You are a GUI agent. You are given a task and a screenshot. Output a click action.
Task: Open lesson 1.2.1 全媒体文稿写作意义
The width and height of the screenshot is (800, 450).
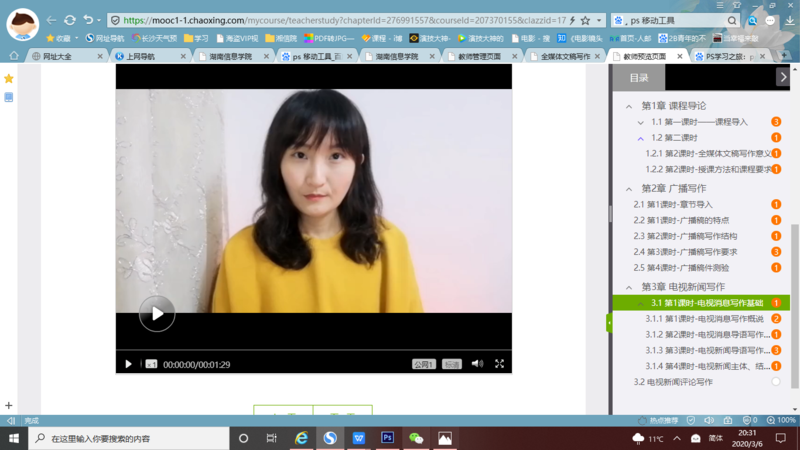click(x=708, y=154)
